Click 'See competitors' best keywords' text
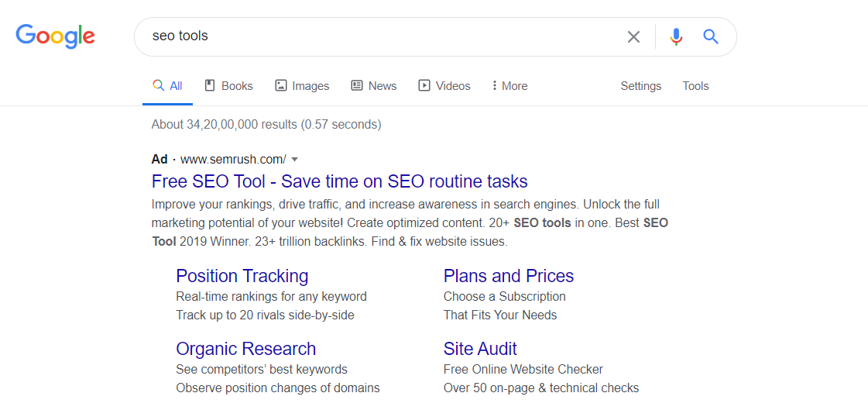The height and width of the screenshot is (417, 868). click(262, 370)
